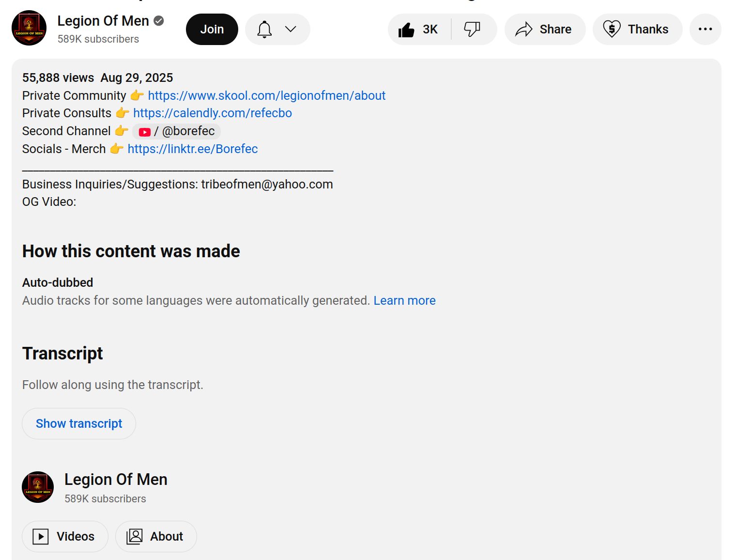Expand the notification options chevron

coord(291,30)
